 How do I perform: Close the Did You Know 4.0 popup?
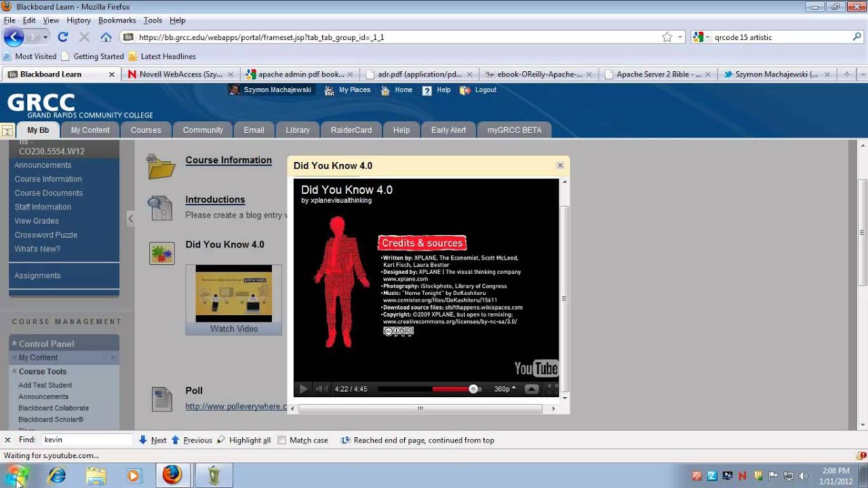(x=560, y=165)
